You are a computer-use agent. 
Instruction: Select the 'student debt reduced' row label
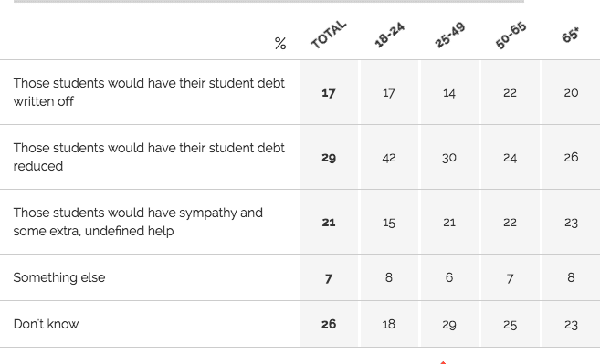[149, 157]
